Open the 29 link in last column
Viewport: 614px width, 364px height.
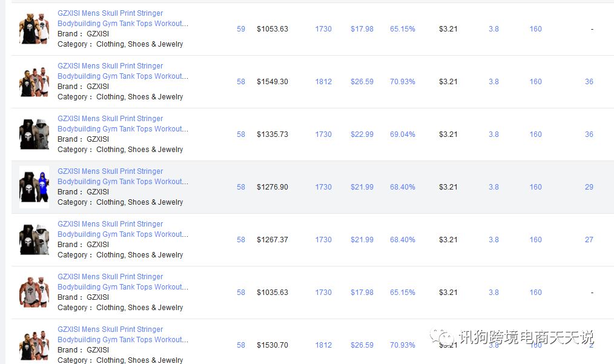589,187
